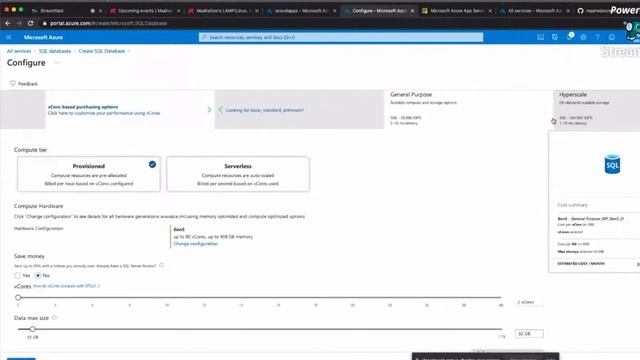Click left chevron for basic, standard, premium
This screenshot has height=360, width=640.
point(220,110)
